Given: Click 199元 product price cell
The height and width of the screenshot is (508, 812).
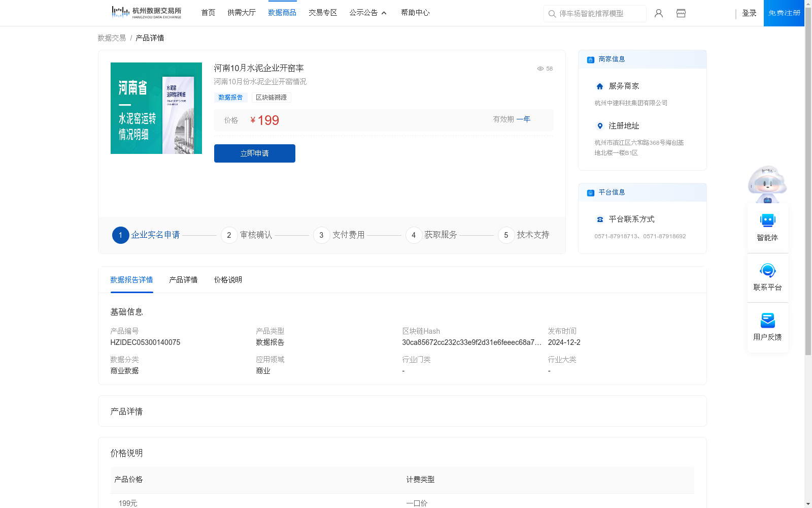Looking at the screenshot, I should [128, 503].
